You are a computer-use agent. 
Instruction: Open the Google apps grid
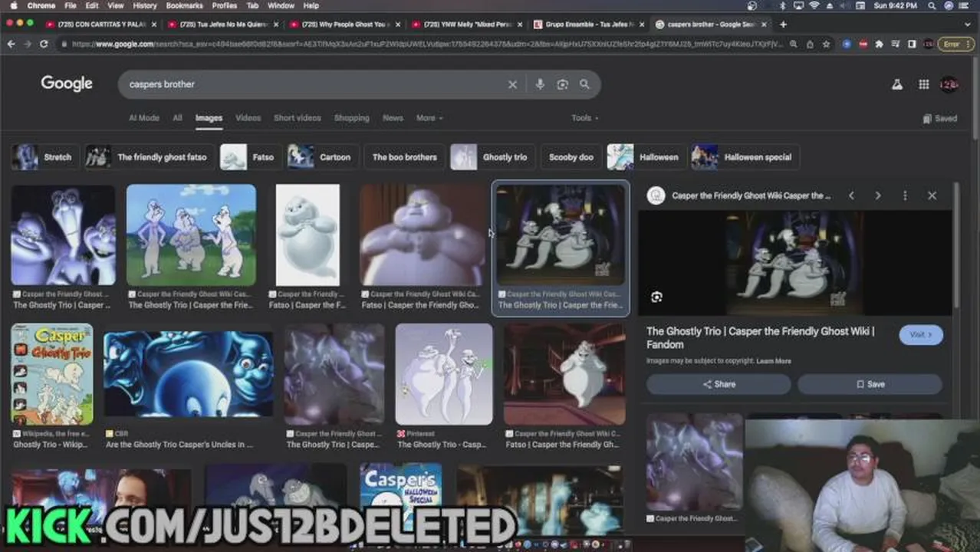point(924,84)
